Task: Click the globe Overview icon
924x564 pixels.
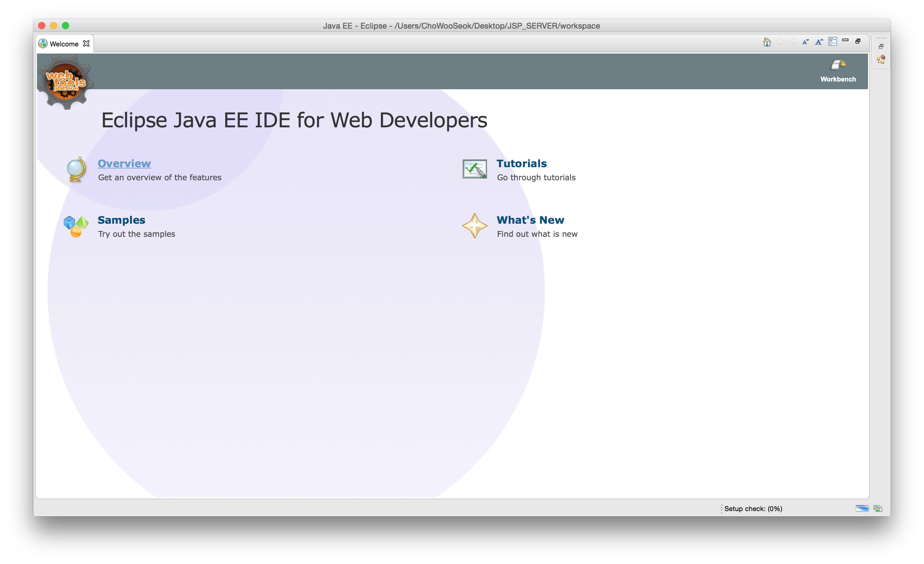Action: 76,169
